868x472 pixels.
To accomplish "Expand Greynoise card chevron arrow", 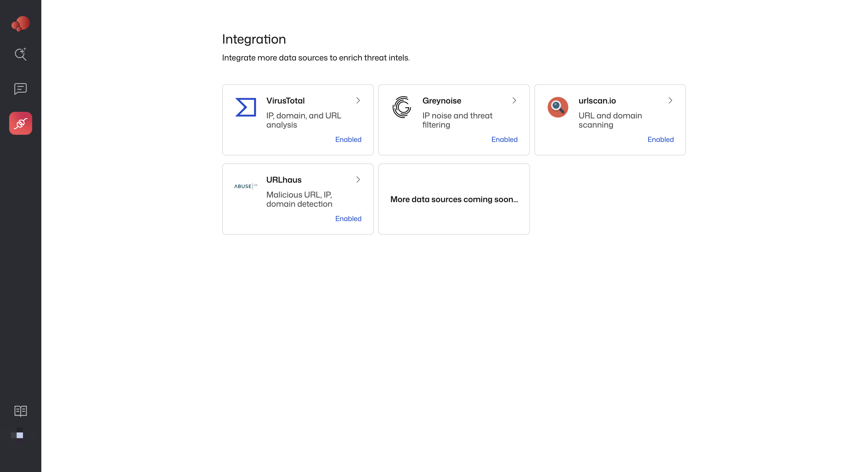I will 514,101.
